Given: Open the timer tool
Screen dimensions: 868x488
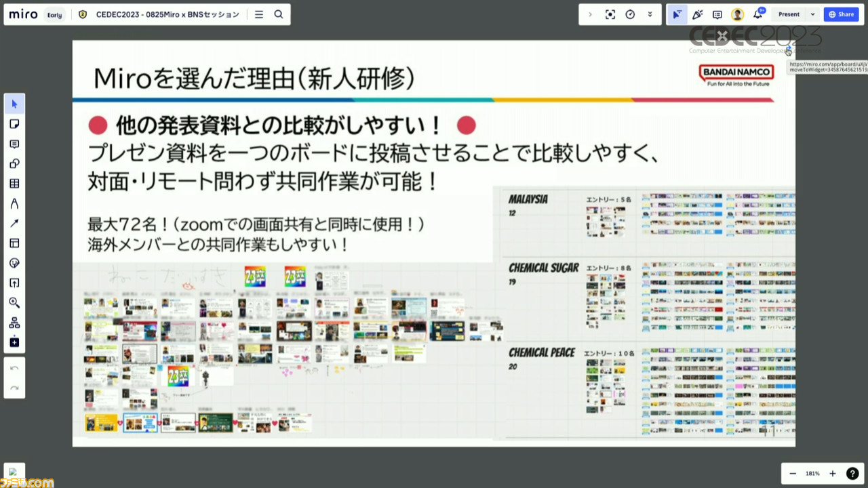Looking at the screenshot, I should click(630, 14).
